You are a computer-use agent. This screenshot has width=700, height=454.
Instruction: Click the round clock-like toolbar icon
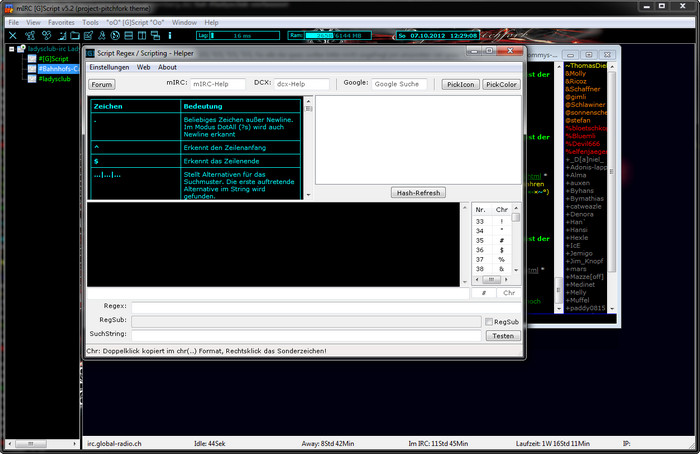click(x=115, y=35)
